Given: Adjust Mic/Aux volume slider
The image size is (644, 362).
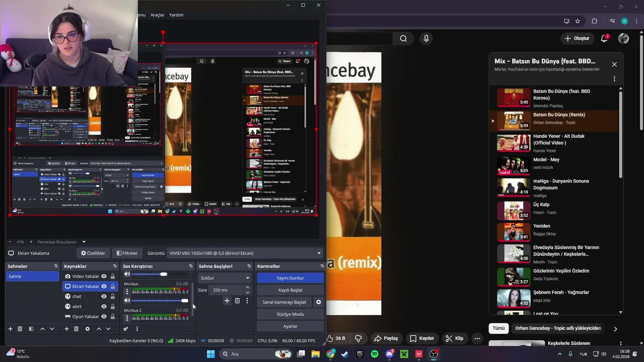Looking at the screenshot, I should tap(160, 300).
